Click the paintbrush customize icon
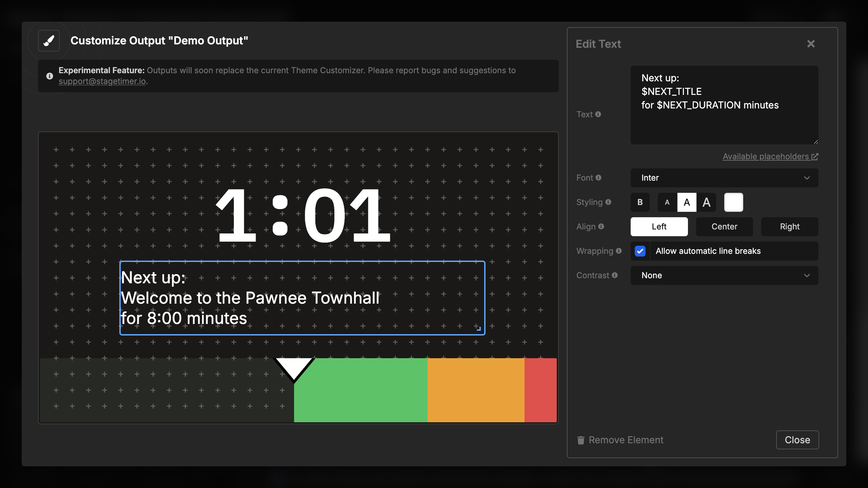This screenshot has width=868, height=488. click(49, 41)
